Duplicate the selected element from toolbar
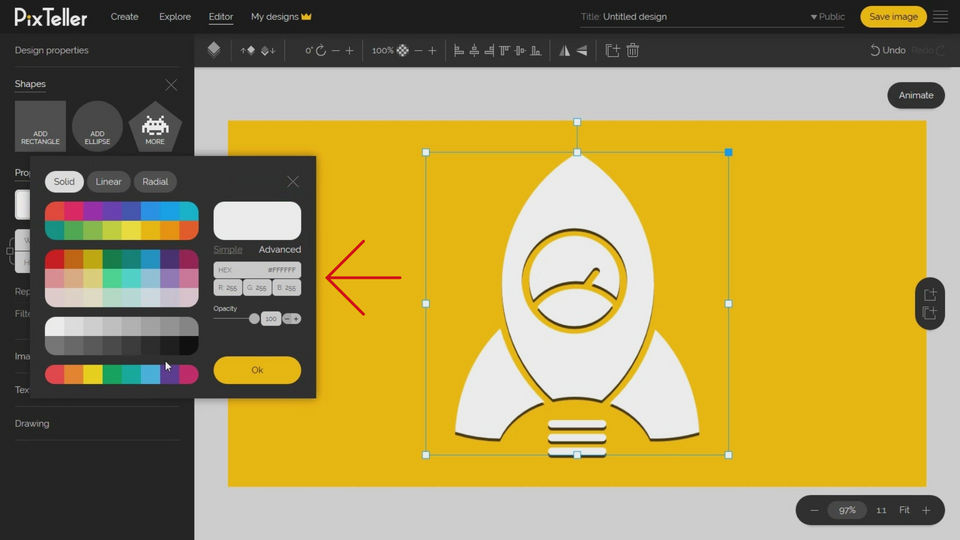This screenshot has height=540, width=960. (612, 50)
